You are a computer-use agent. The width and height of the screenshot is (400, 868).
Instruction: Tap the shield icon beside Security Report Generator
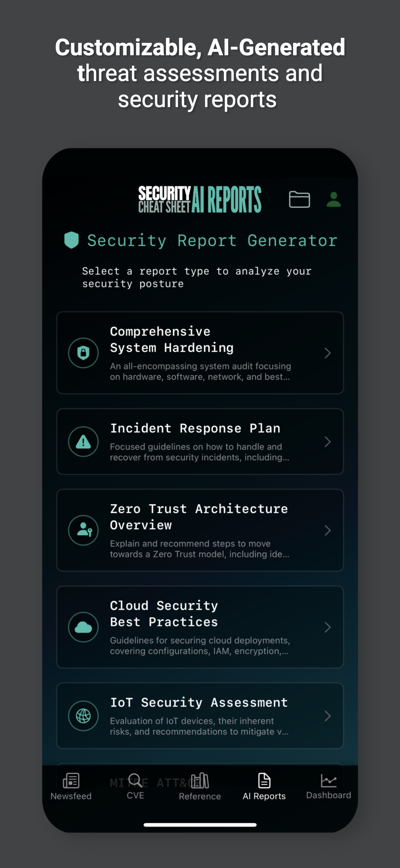[71, 240]
